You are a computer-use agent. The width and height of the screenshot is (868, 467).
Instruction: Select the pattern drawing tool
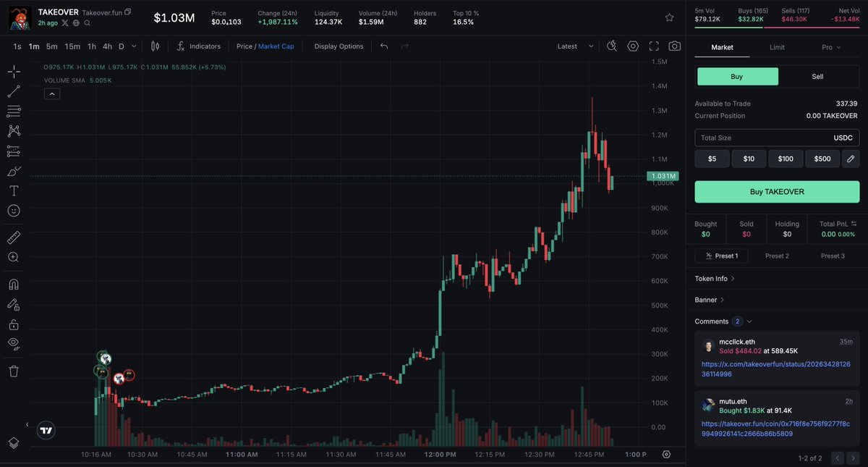(14, 131)
